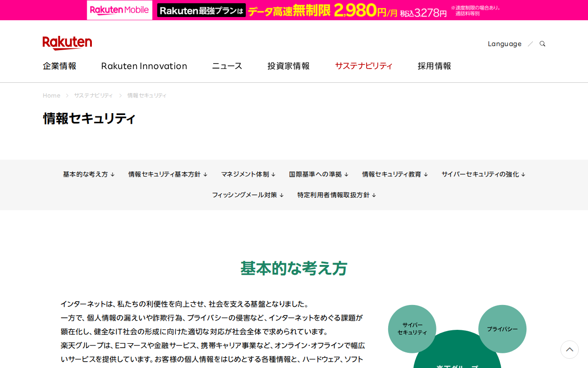Image resolution: width=588 pixels, height=368 pixels.
Task: Click the Rakuten logo in the header
Action: point(67,42)
